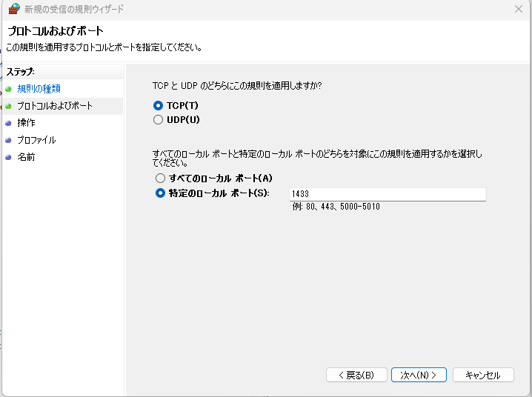
Task: Select the TCP(T) radio button
Action: (158, 106)
